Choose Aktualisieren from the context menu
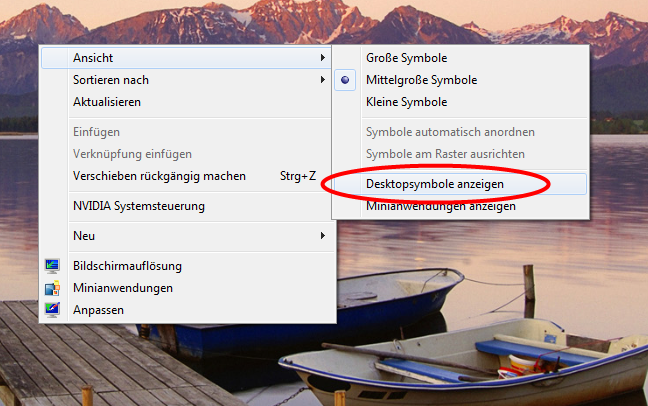The height and width of the screenshot is (406, 648). [186, 102]
